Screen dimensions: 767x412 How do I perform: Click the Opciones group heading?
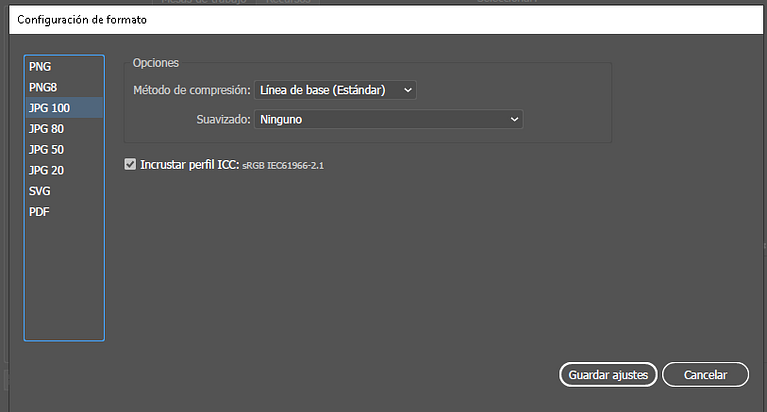(x=156, y=63)
